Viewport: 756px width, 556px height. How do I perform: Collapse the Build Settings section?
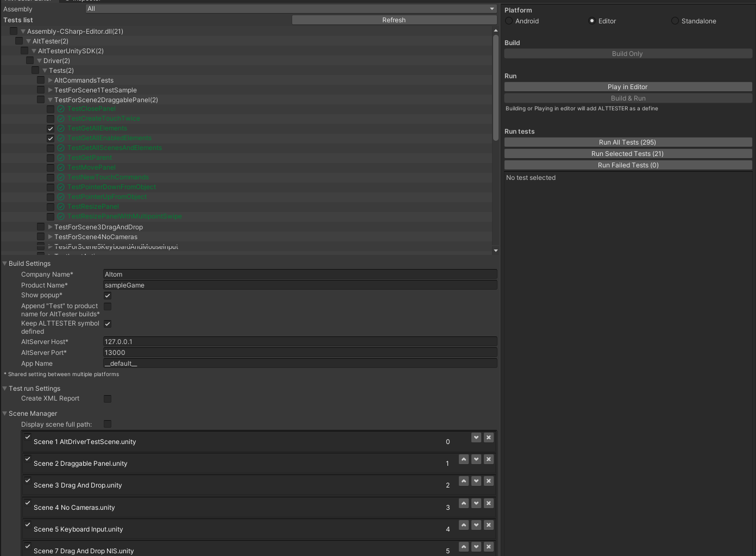click(4, 263)
